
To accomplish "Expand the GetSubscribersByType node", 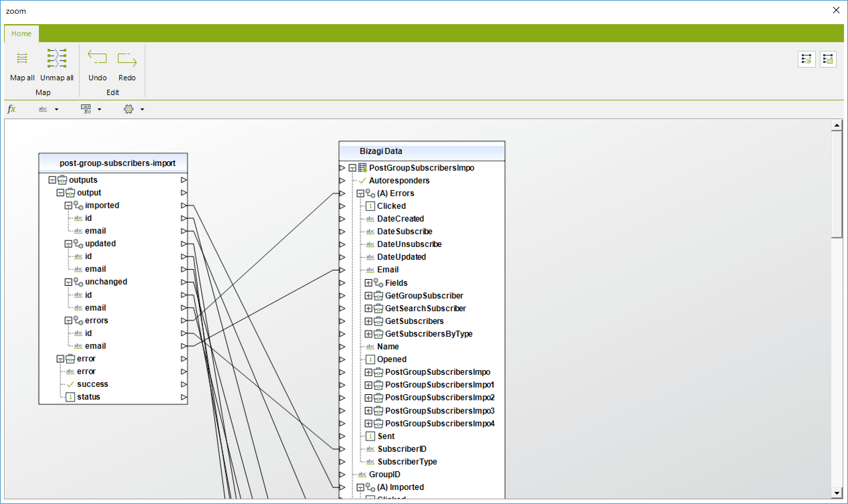I will click(x=368, y=334).
